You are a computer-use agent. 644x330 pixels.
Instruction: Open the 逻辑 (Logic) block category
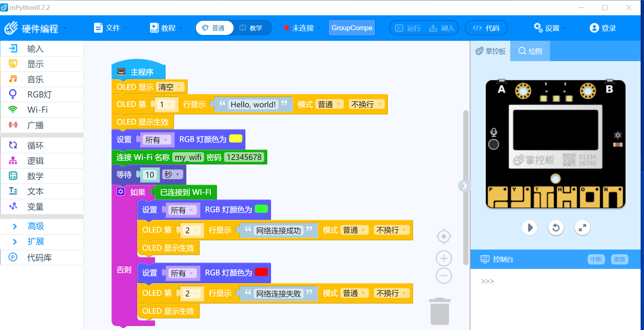click(x=42, y=161)
